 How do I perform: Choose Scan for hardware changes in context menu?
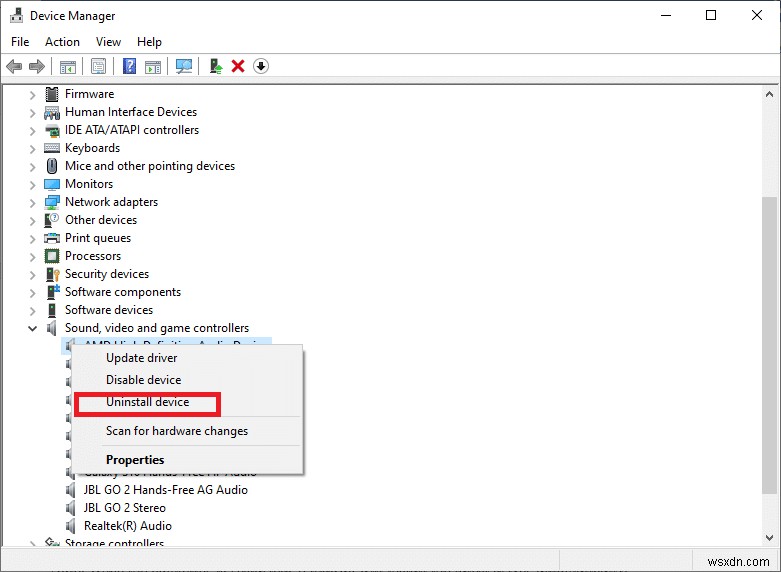pyautogui.click(x=187, y=430)
